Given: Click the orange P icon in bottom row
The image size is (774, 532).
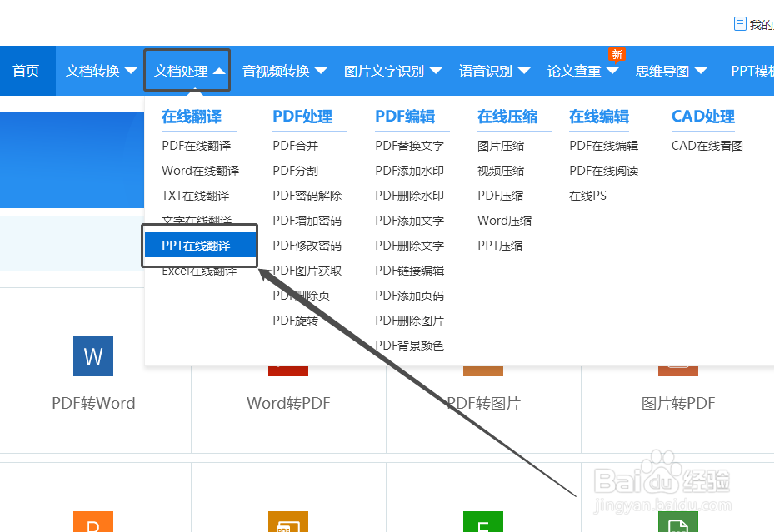Looking at the screenshot, I should 92,523.
